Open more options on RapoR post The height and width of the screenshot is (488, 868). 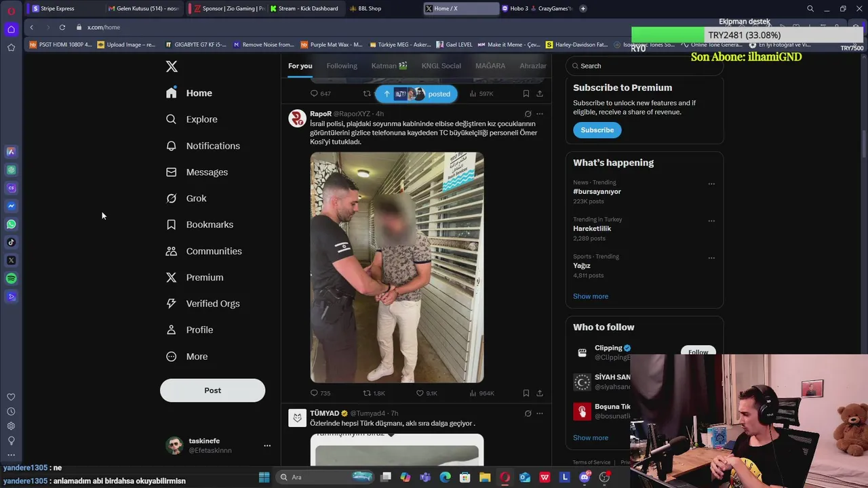click(x=540, y=114)
